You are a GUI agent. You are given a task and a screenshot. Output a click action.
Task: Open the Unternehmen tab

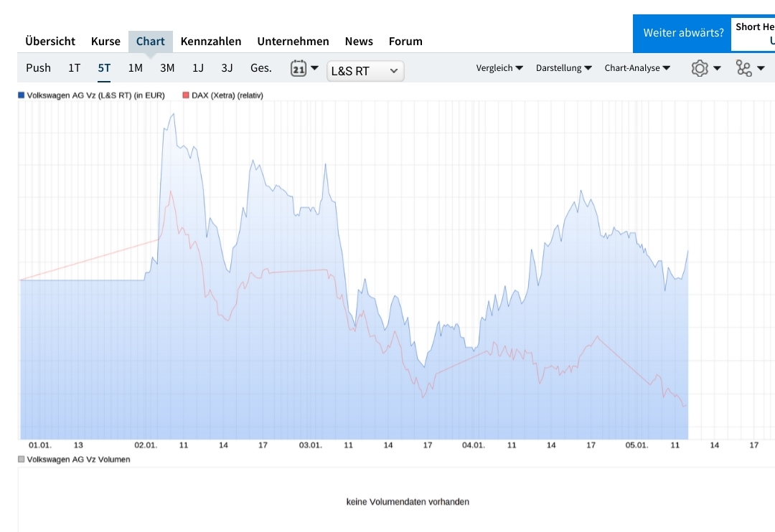tap(293, 42)
